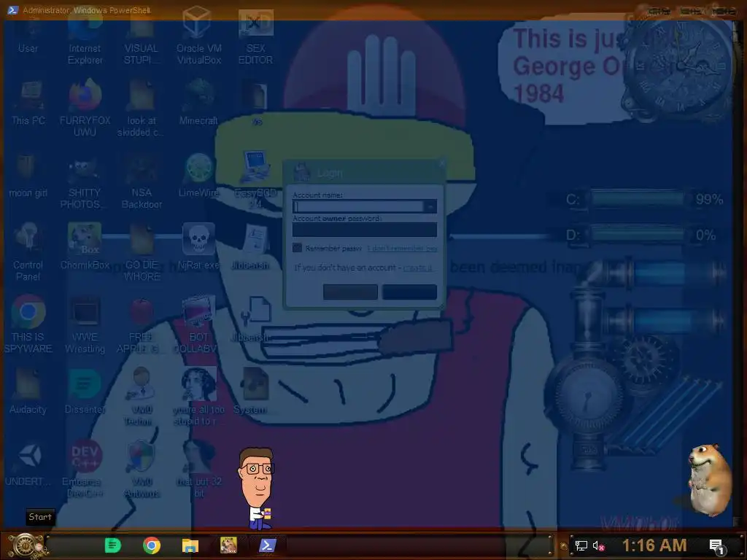747x560 pixels.
Task: Launch Audacity from the desktop
Action: point(28,392)
